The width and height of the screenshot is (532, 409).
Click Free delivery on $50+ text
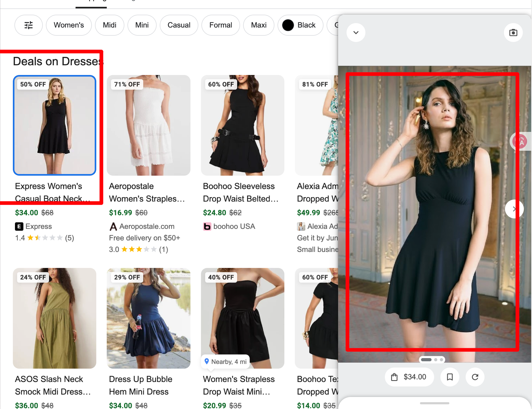click(145, 238)
